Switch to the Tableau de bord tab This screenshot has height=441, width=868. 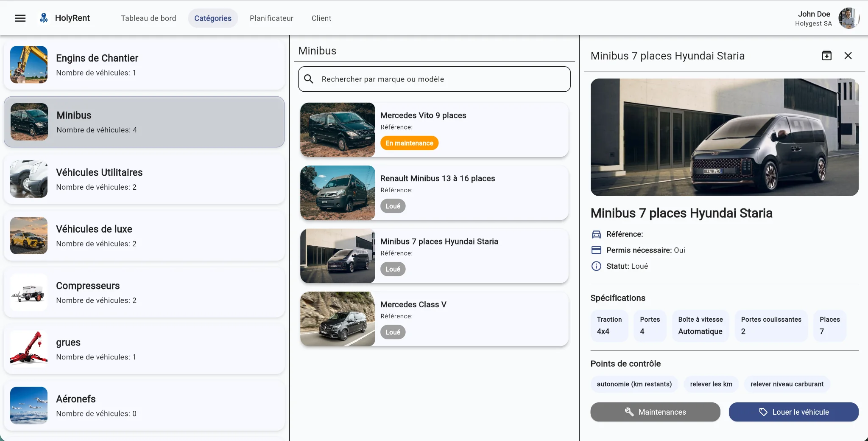tap(148, 18)
